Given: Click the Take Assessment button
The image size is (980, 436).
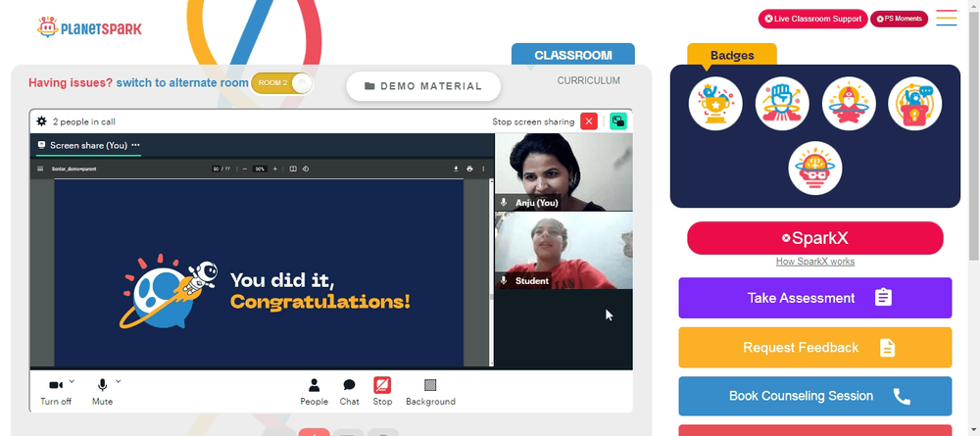Looking at the screenshot, I should pos(815,298).
